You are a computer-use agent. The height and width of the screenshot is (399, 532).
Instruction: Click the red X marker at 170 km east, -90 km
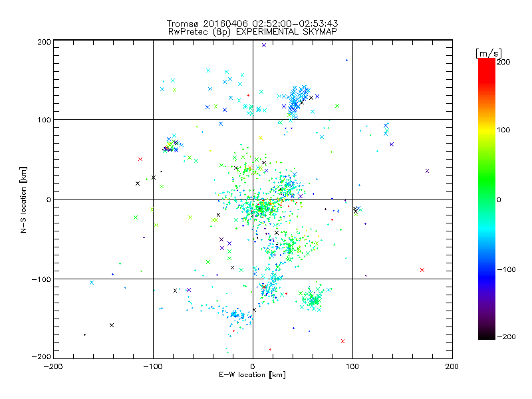click(422, 270)
